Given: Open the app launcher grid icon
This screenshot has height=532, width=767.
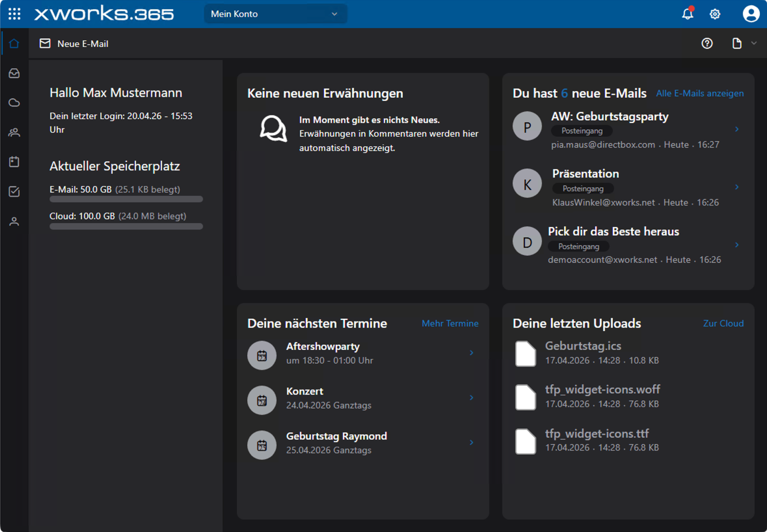Looking at the screenshot, I should pos(14,14).
